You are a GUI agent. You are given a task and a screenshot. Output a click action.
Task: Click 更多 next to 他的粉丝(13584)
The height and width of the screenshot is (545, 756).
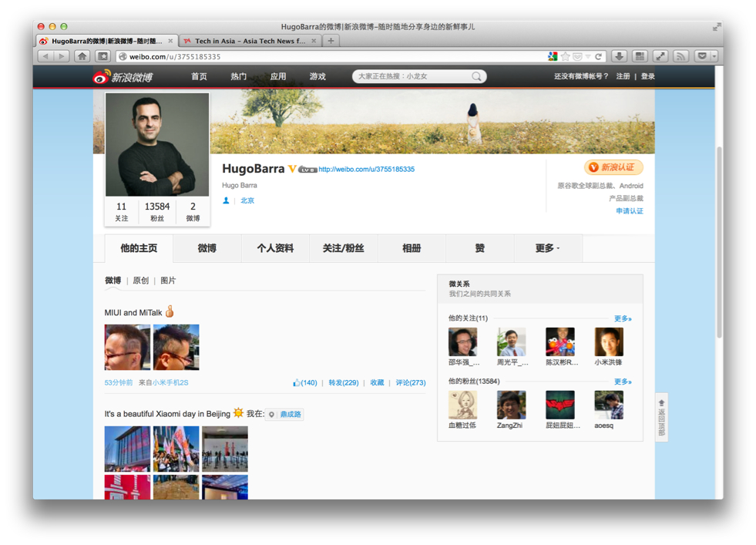click(x=623, y=382)
